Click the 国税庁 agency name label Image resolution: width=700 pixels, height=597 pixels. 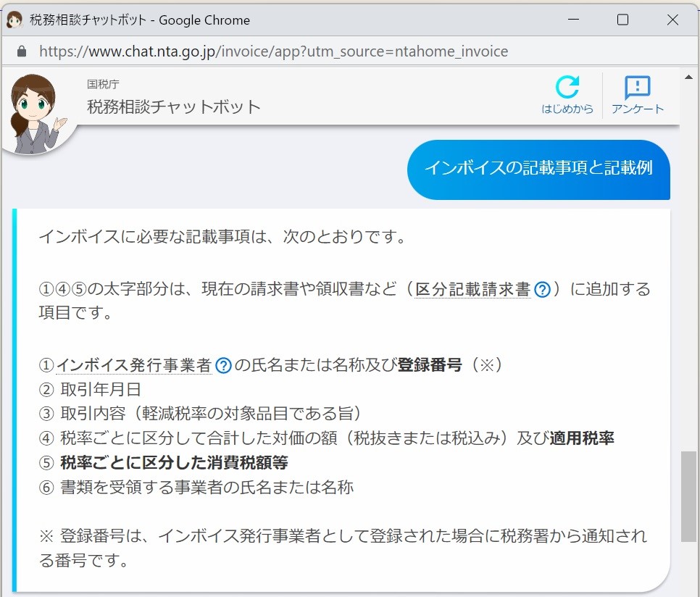coord(103,84)
